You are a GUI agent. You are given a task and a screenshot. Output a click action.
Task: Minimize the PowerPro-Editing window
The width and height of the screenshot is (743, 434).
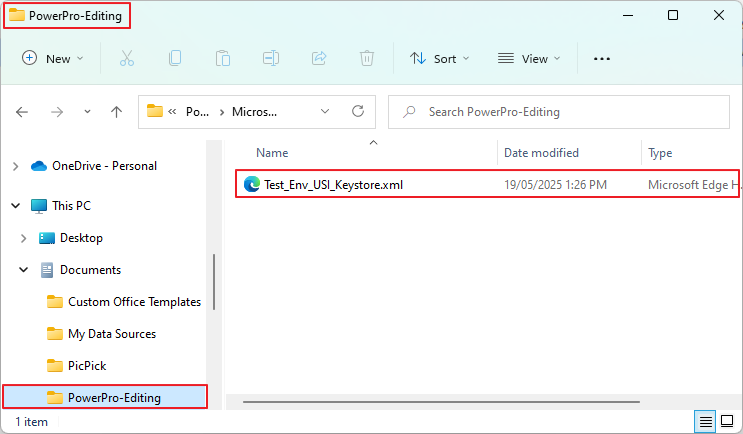(628, 15)
